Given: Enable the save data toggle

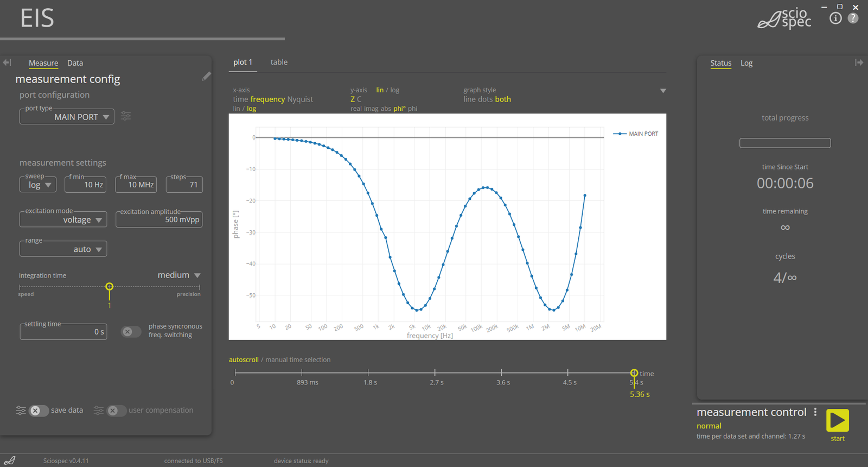Looking at the screenshot, I should pos(38,411).
